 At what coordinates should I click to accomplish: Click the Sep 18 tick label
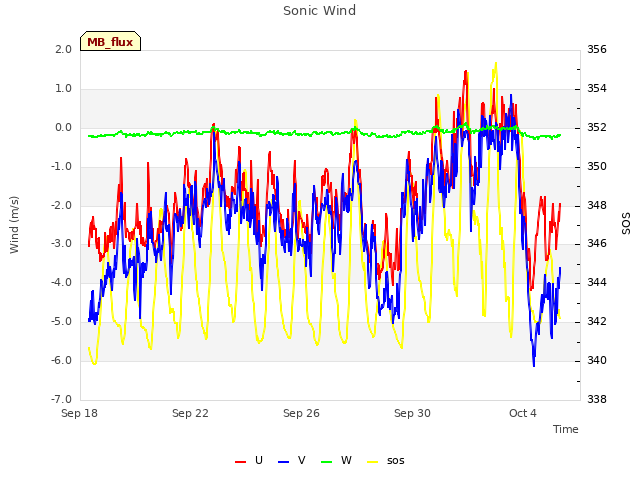point(79,413)
